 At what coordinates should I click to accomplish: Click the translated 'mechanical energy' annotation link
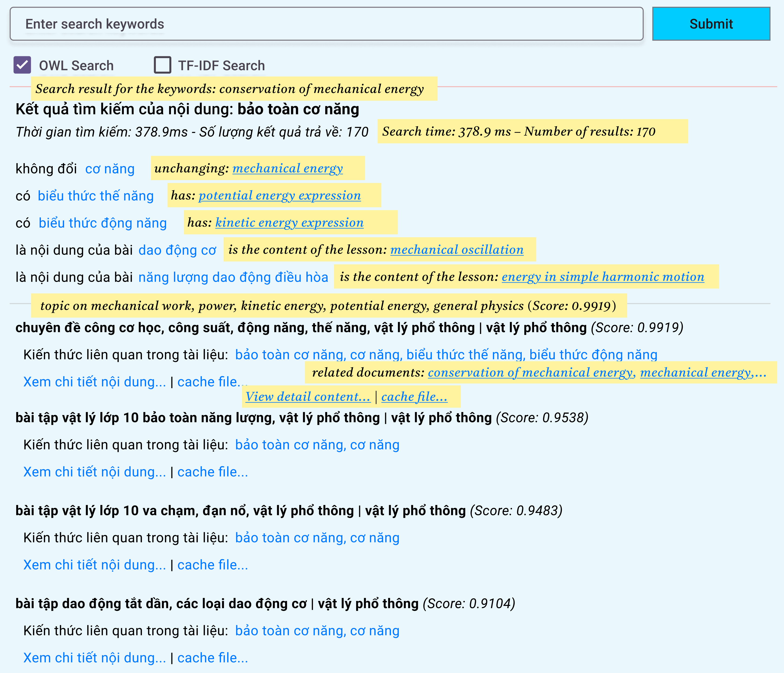click(x=288, y=168)
